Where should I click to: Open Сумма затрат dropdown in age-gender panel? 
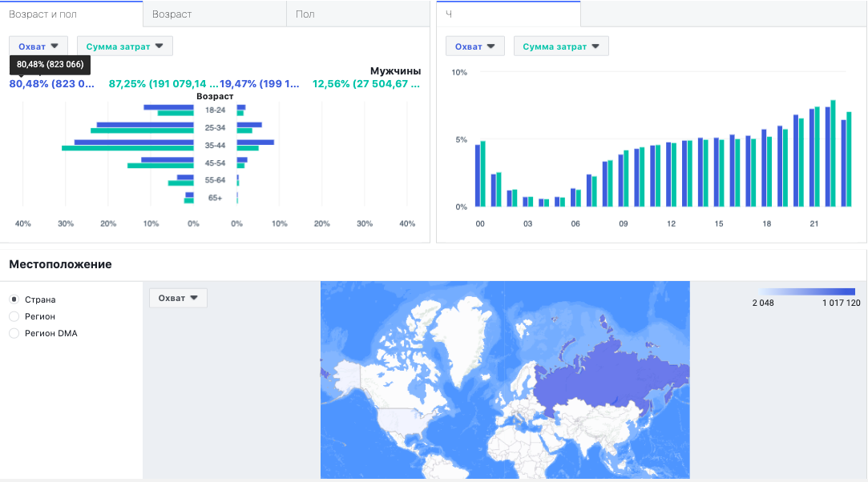(x=124, y=46)
